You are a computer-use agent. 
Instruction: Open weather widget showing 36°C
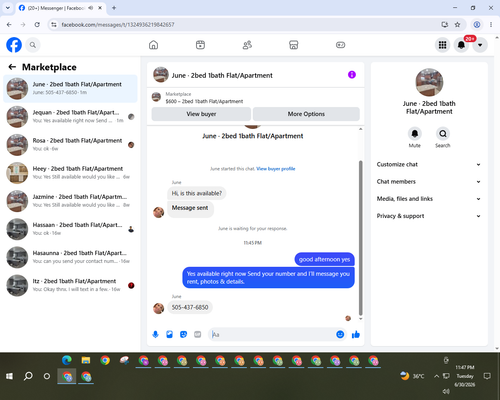coord(413,376)
